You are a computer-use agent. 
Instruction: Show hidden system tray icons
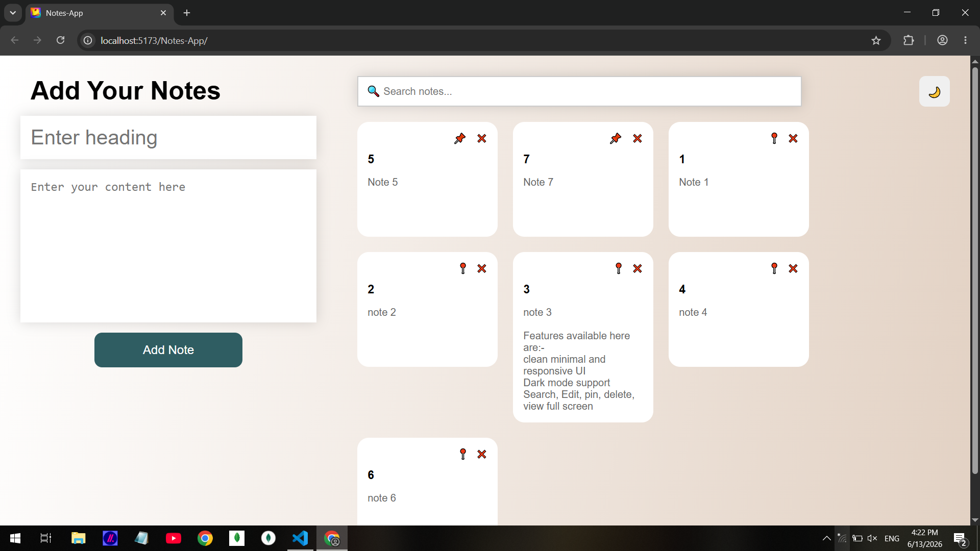[826, 538]
